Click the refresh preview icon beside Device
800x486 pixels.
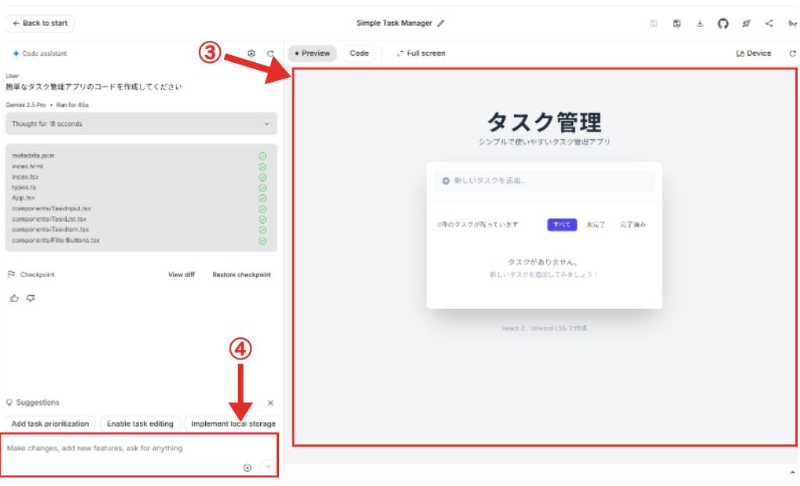pos(792,54)
